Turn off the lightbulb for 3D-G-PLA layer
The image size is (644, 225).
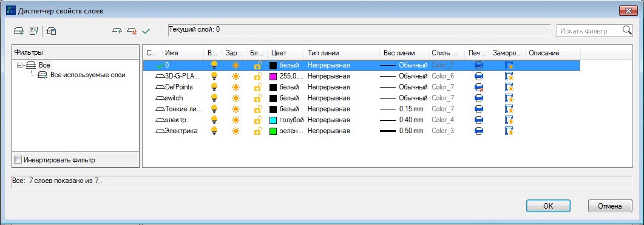click(214, 76)
